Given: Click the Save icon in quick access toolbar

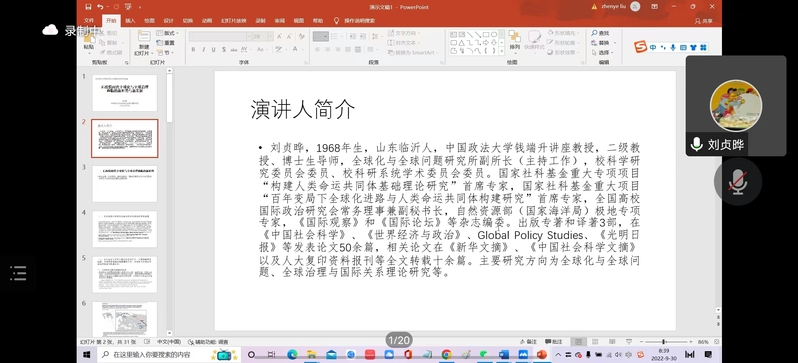Looking at the screenshot, I should click(89, 7).
